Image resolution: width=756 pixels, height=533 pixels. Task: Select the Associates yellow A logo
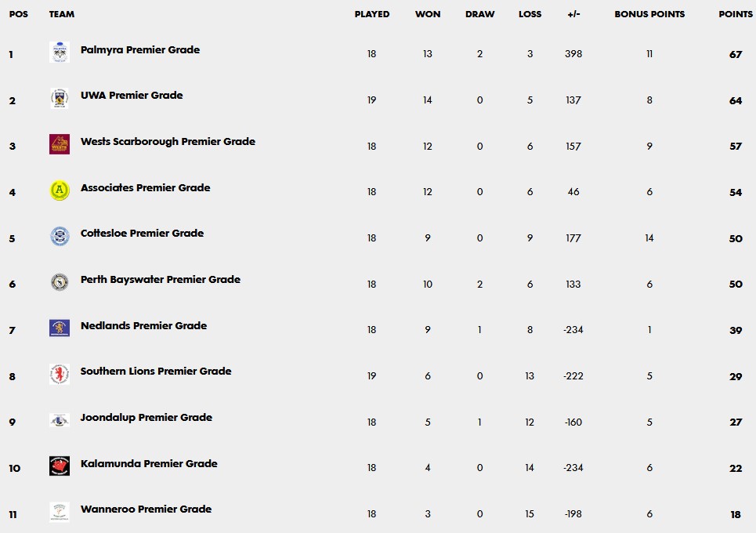[x=60, y=190]
